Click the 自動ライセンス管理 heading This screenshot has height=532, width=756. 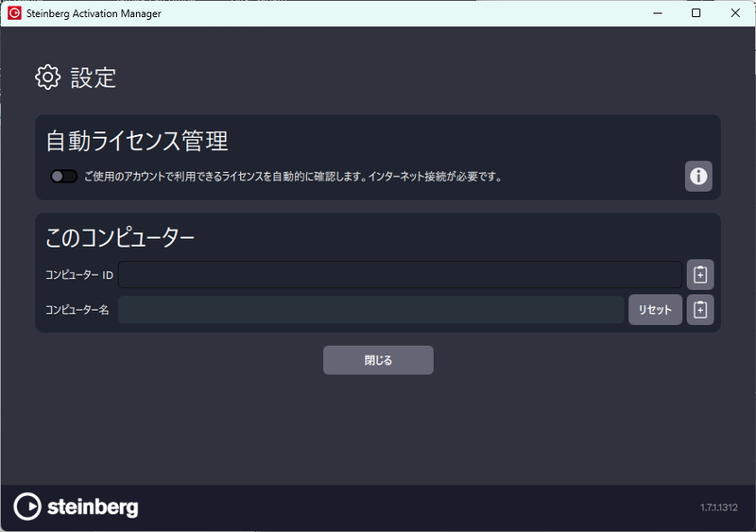[x=137, y=142]
